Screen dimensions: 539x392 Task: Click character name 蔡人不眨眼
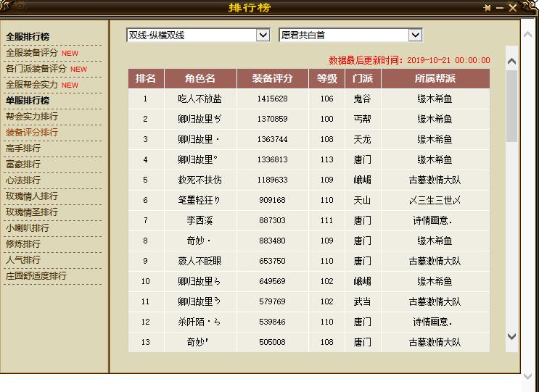pos(199,261)
